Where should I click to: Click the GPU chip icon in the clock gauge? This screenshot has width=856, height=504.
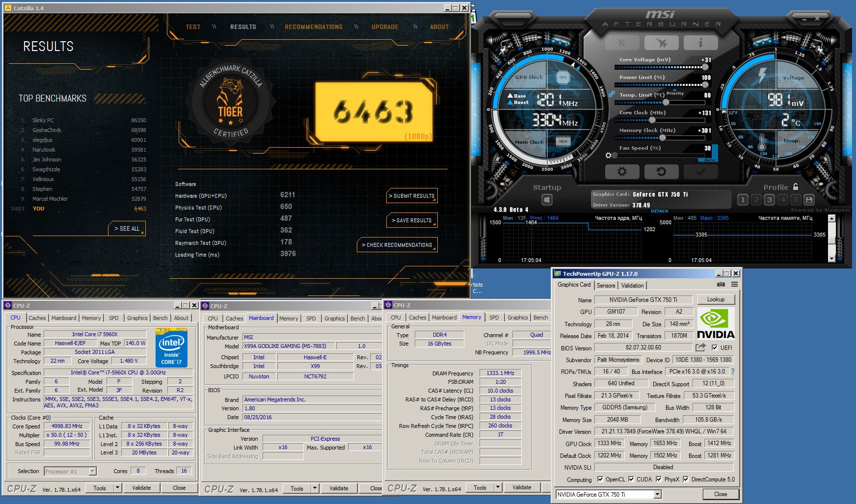tap(563, 77)
